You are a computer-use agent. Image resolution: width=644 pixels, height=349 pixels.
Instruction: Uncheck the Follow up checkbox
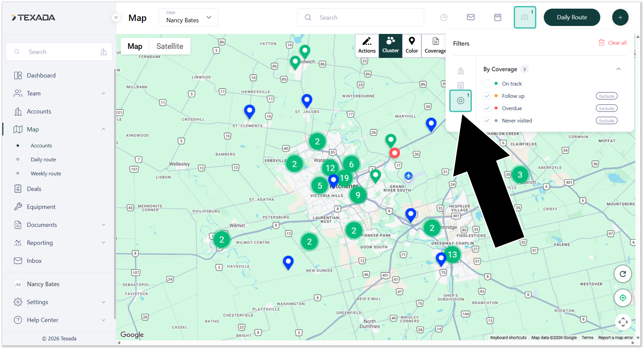[487, 96]
